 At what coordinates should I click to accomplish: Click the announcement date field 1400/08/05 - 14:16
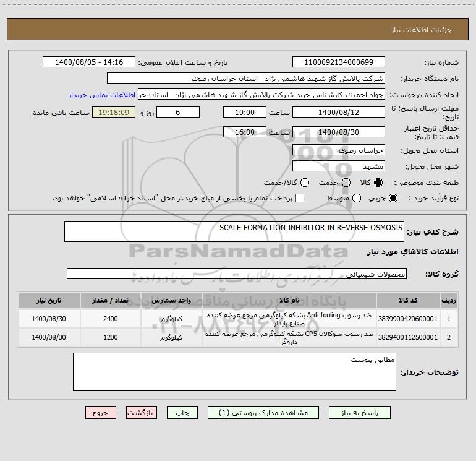tap(89, 62)
